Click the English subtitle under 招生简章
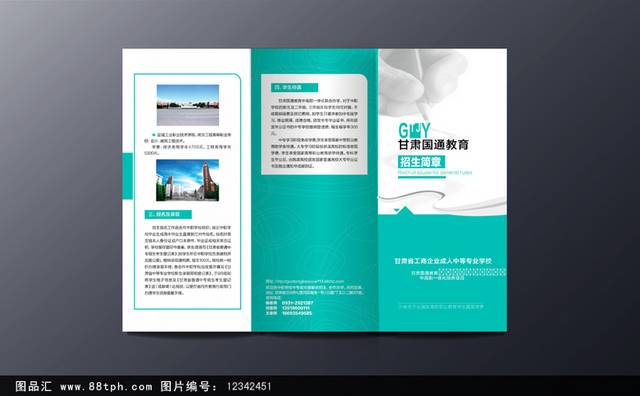 (x=435, y=173)
